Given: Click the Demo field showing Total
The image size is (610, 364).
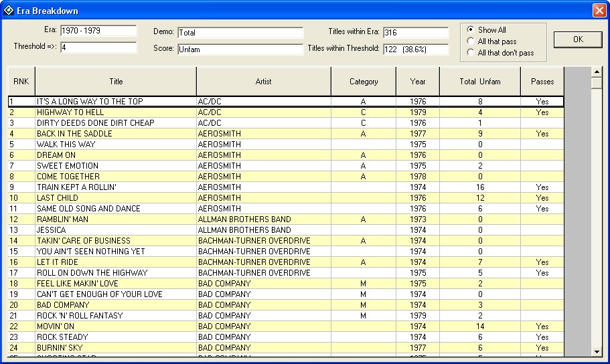Looking at the screenshot, I should 240,33.
